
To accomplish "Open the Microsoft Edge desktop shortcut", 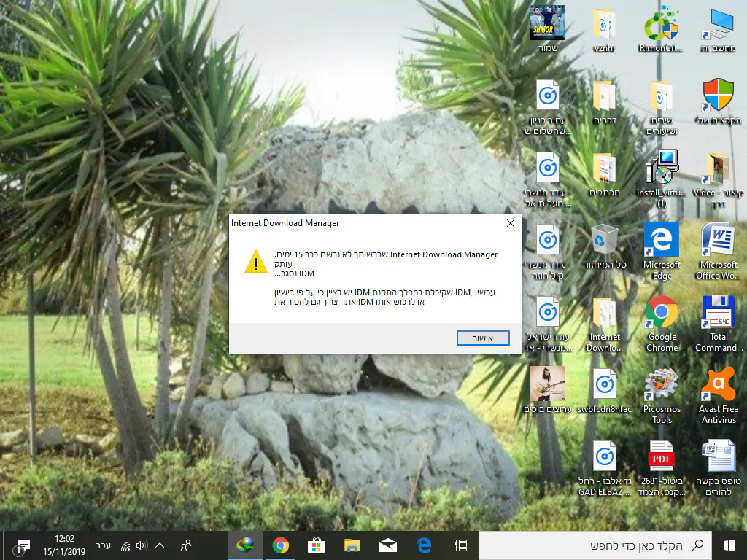I will (662, 241).
